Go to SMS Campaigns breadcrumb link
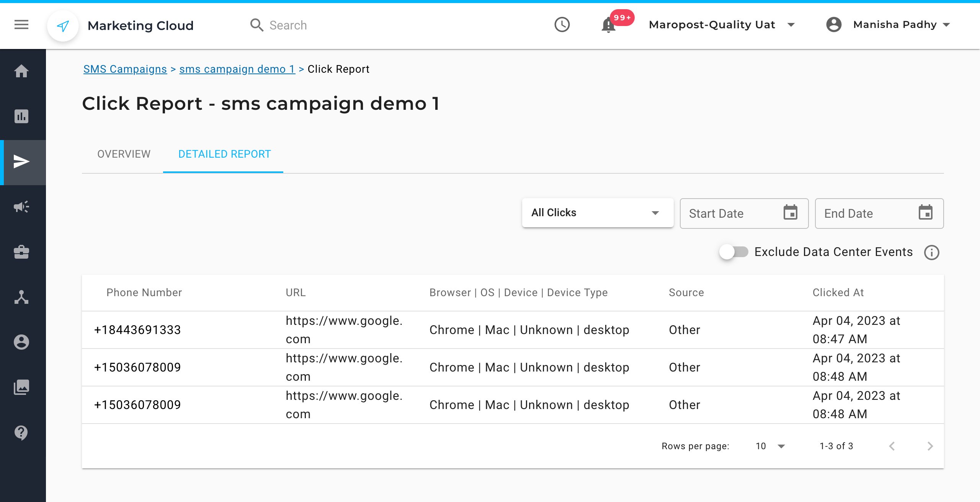Screen dimensions: 980x502 click(x=125, y=69)
